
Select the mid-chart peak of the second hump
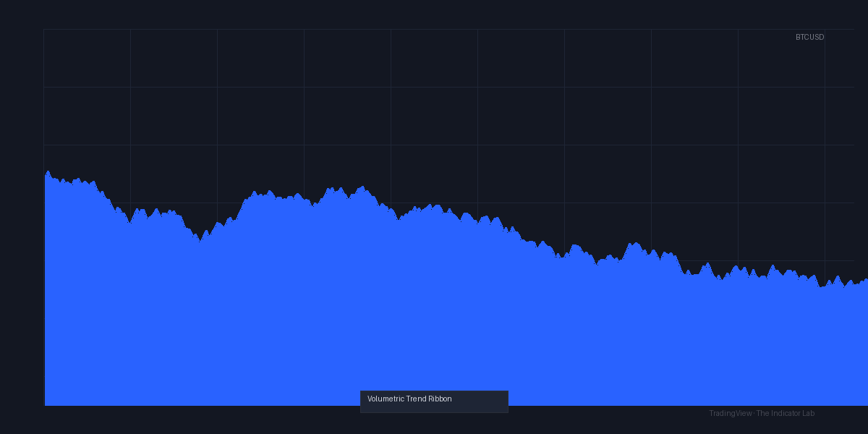(x=362, y=187)
